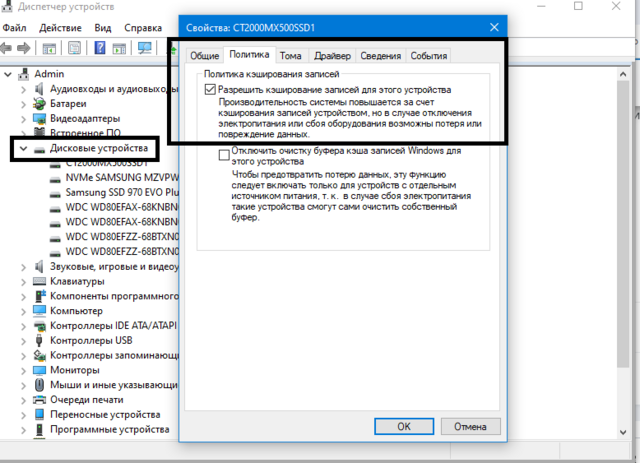The height and width of the screenshot is (463, 640).
Task: Click the Клавиатуры keyboard icon
Action: 39,281
